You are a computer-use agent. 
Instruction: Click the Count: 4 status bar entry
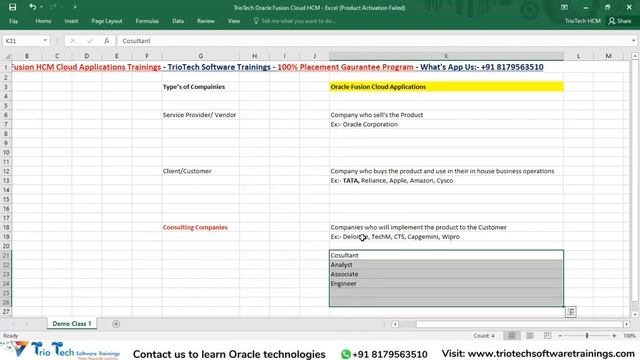click(484, 336)
